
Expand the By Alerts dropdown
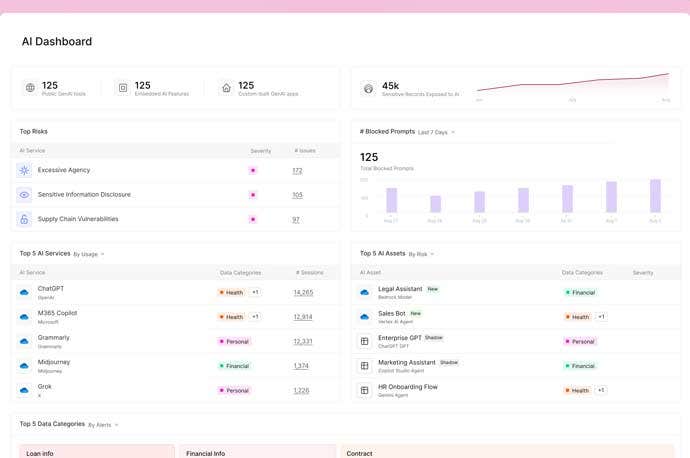pos(103,425)
